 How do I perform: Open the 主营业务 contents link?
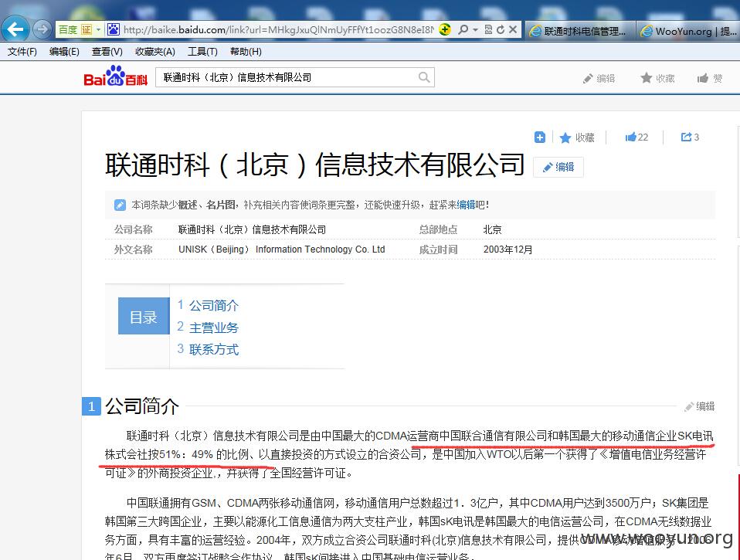coord(214,328)
